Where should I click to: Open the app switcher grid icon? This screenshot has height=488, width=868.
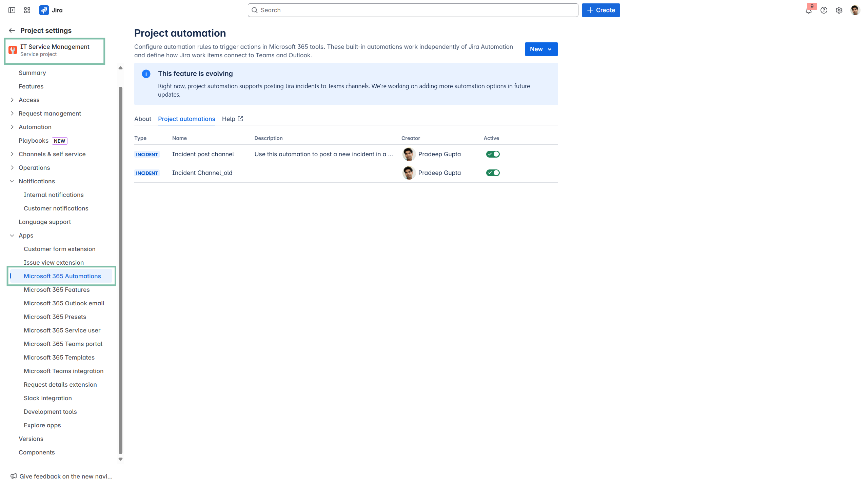point(27,10)
